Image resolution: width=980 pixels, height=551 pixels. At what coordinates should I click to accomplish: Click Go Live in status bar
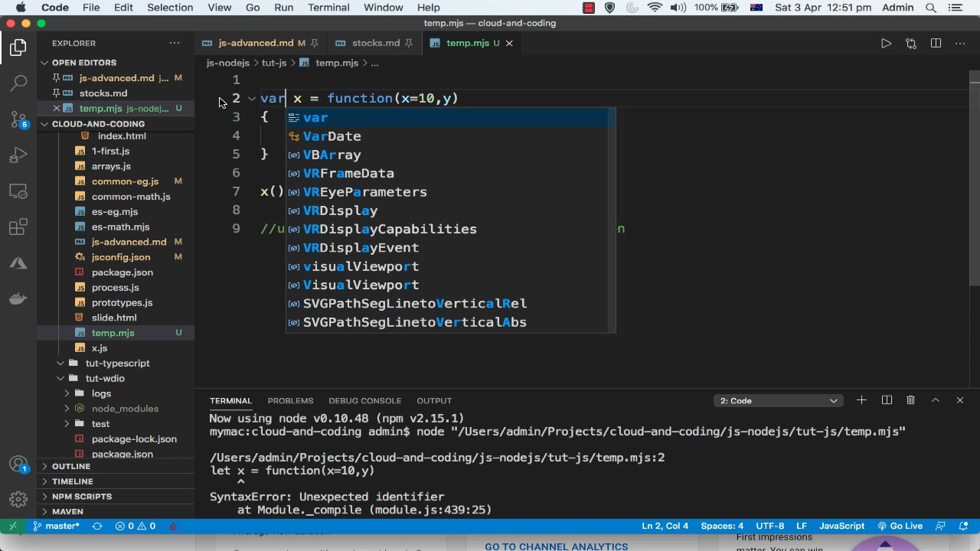coord(900,526)
